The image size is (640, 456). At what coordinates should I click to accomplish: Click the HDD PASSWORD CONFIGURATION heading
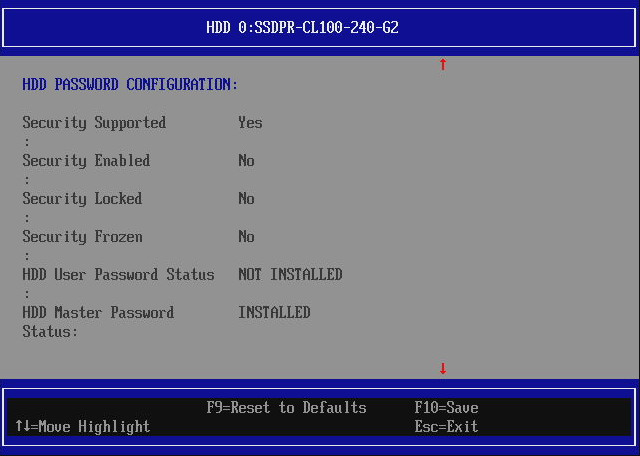(130, 85)
